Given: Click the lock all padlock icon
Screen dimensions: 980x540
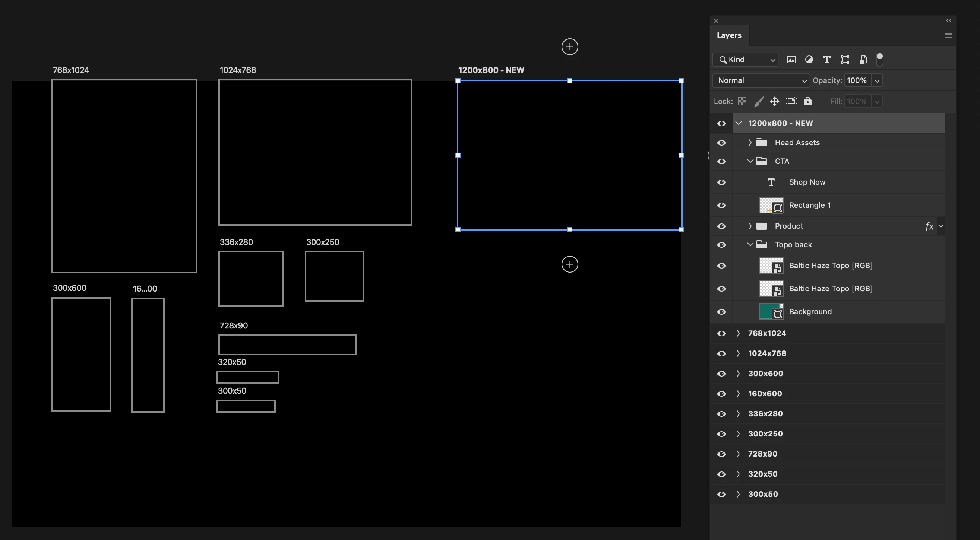Looking at the screenshot, I should [x=808, y=101].
